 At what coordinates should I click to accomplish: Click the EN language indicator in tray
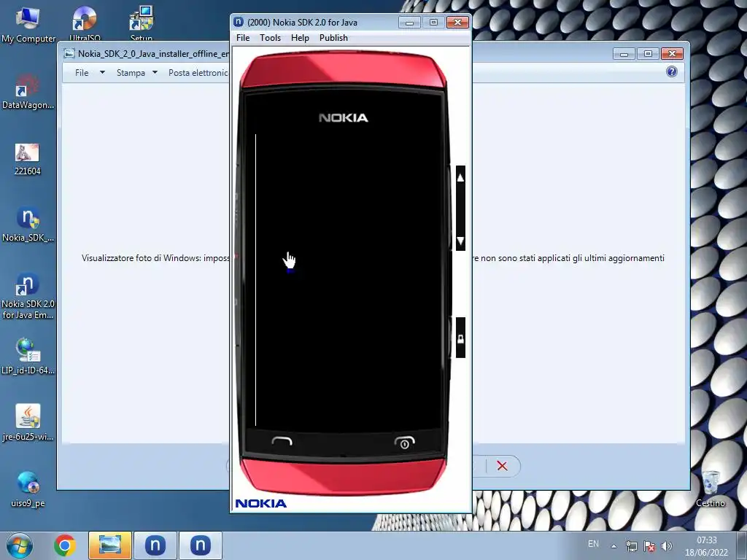click(593, 544)
